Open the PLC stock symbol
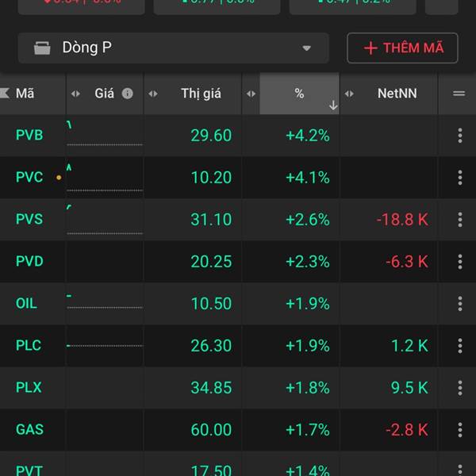 (29, 346)
